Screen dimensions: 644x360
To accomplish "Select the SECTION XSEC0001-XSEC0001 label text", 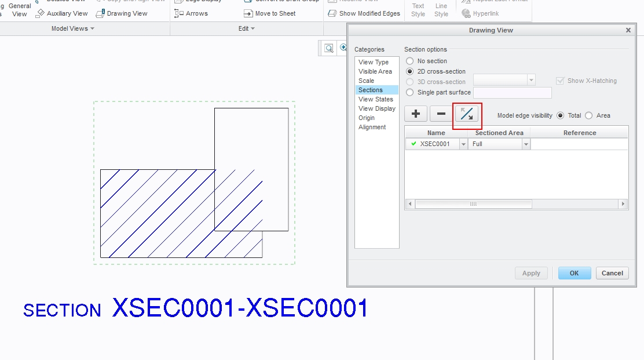I will click(x=196, y=308).
